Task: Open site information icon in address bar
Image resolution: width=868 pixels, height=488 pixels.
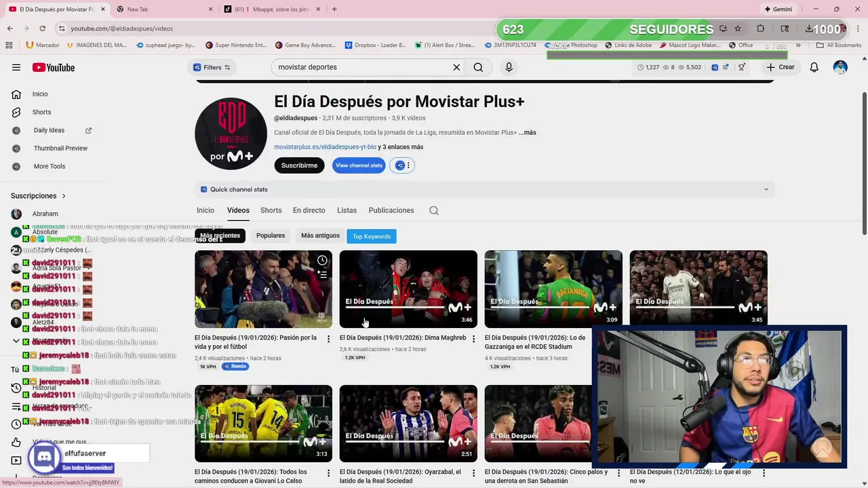Action: (x=62, y=28)
